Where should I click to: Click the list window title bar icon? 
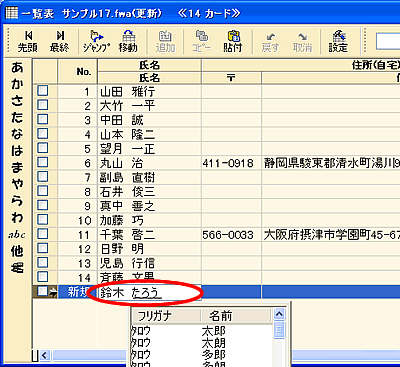coord(12,13)
